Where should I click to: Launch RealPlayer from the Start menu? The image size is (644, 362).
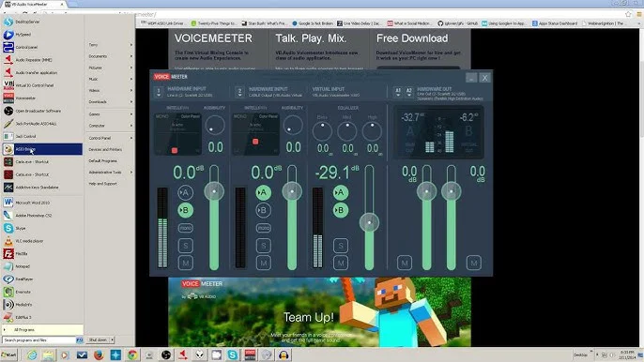pyautogui.click(x=42, y=279)
